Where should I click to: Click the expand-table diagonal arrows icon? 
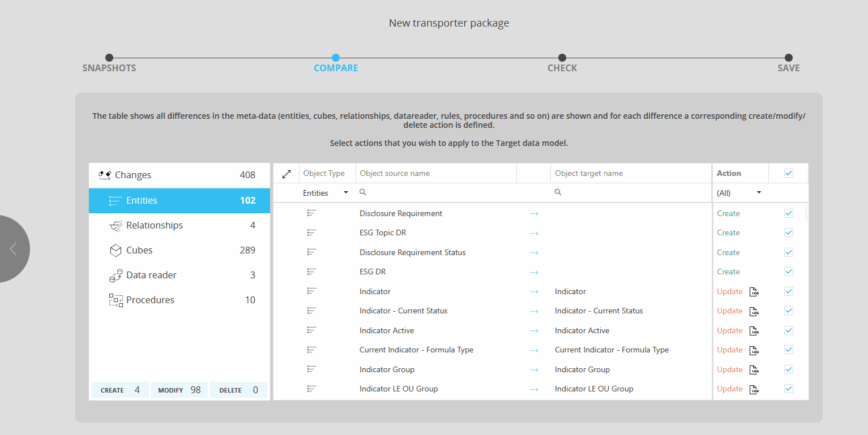(287, 174)
